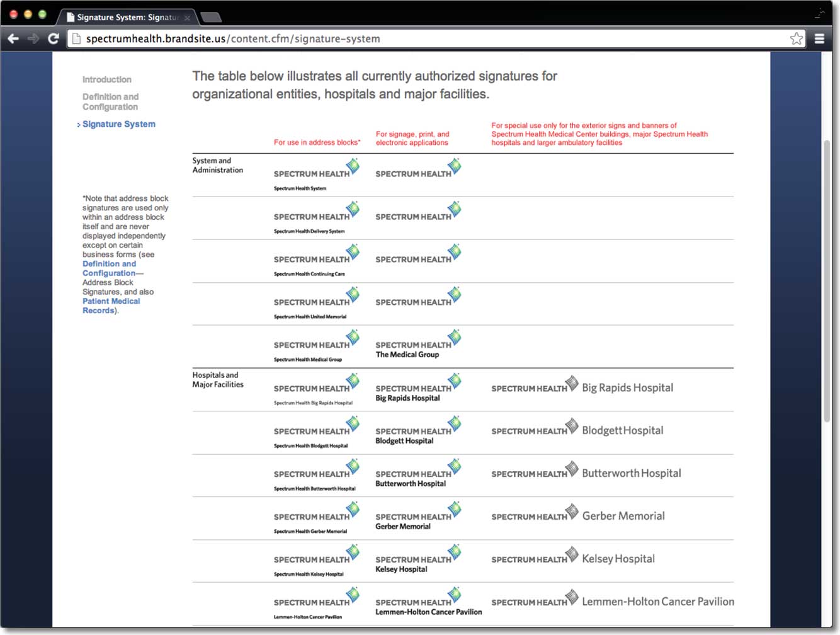Screen dimensions: 840x635
Task: Click the address bar URL field
Action: coord(434,38)
